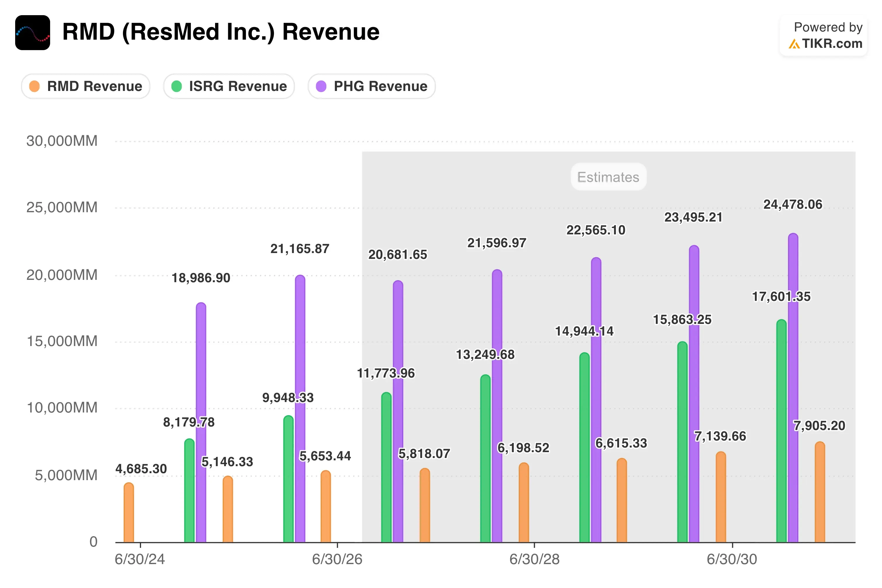Image resolution: width=882 pixels, height=588 pixels.
Task: Click the 30,000MM y-axis label
Action: point(62,141)
